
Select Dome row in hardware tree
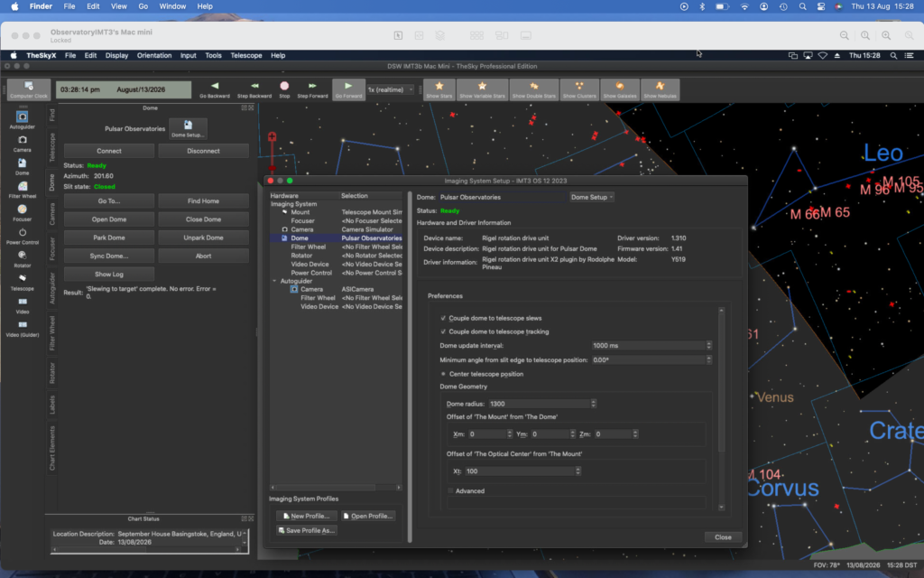coord(336,238)
